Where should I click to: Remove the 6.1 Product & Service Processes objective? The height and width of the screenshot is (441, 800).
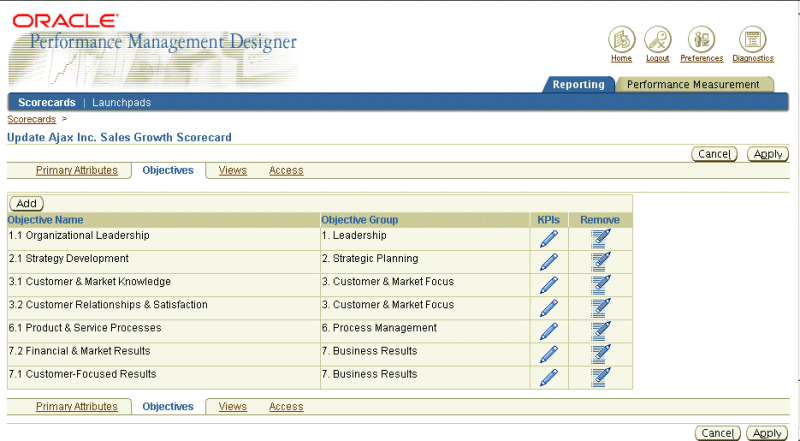click(601, 331)
